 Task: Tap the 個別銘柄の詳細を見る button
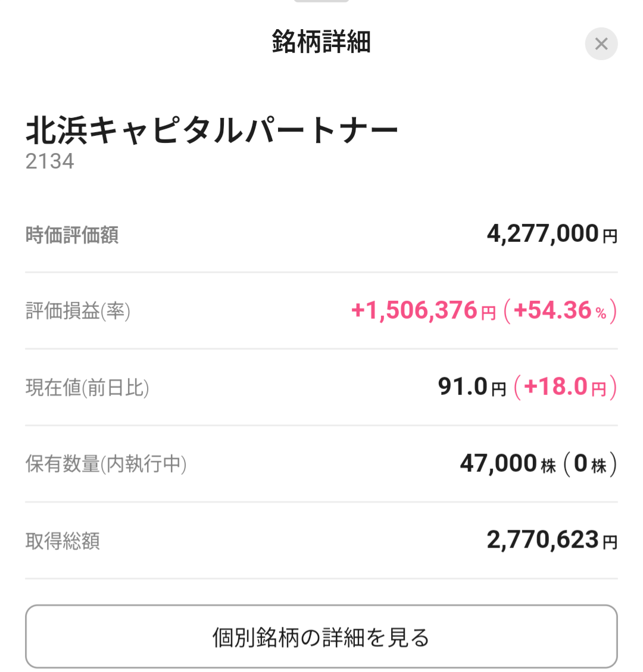pos(321,636)
